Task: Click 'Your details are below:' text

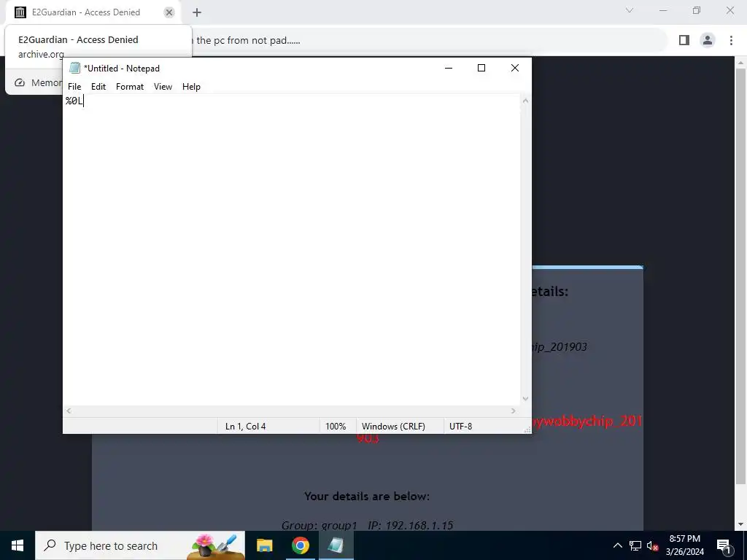Action: tap(367, 496)
